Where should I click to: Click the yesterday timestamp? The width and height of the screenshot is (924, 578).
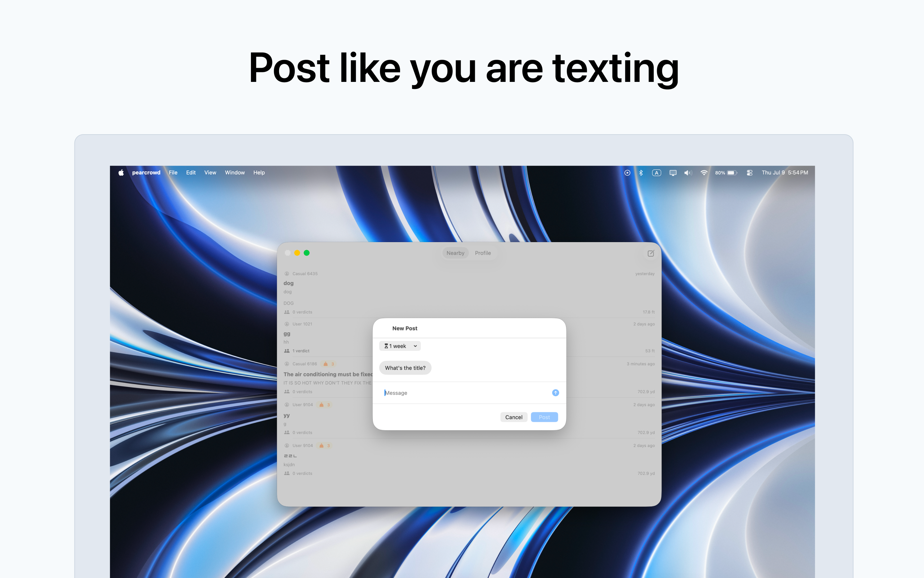(x=645, y=274)
